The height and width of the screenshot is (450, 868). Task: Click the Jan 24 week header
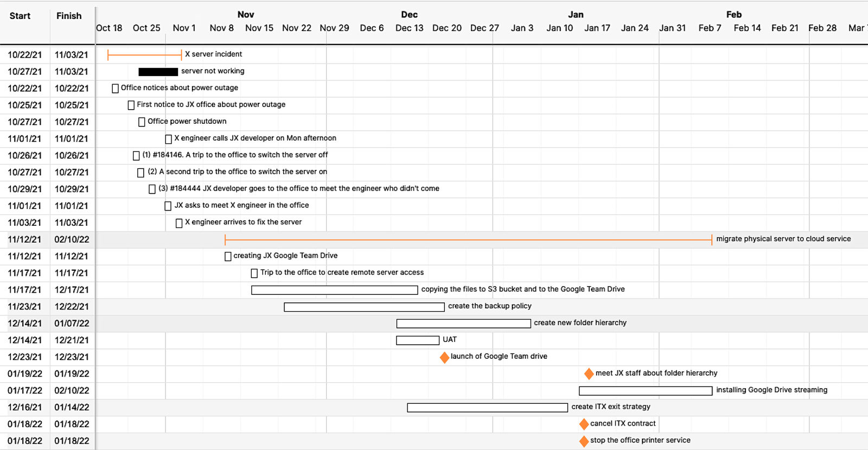pyautogui.click(x=635, y=28)
